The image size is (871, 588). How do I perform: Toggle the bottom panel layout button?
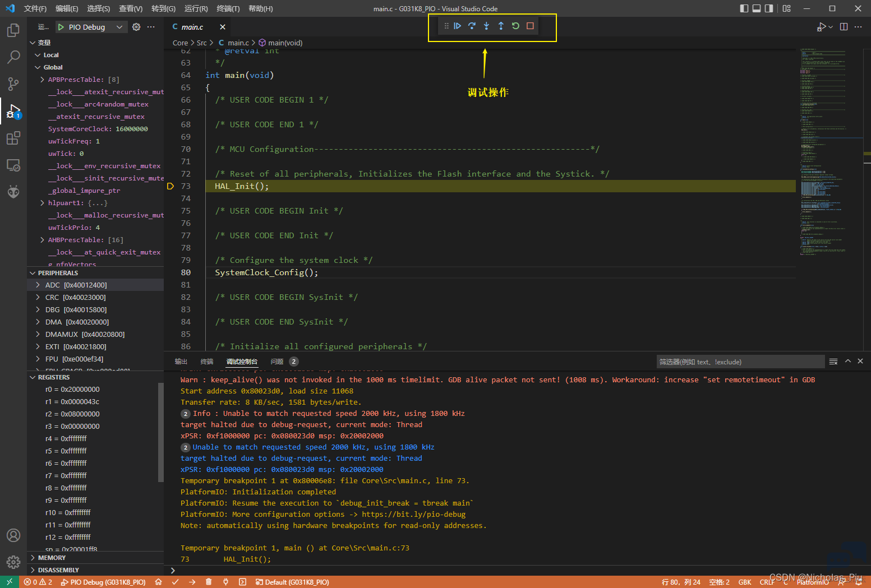(x=757, y=8)
